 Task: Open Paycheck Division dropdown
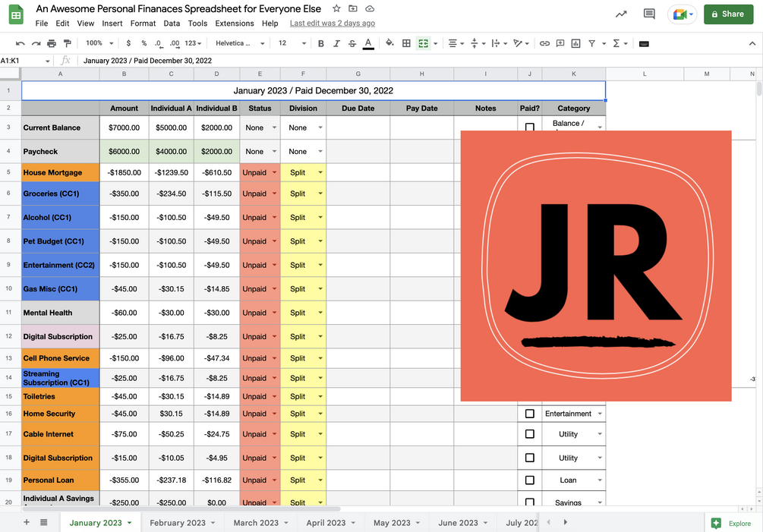pos(320,151)
